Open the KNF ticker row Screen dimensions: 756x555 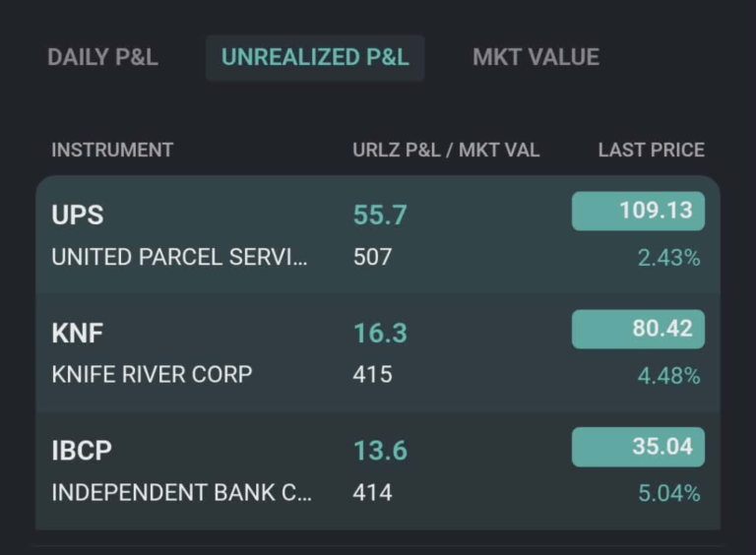77,333
